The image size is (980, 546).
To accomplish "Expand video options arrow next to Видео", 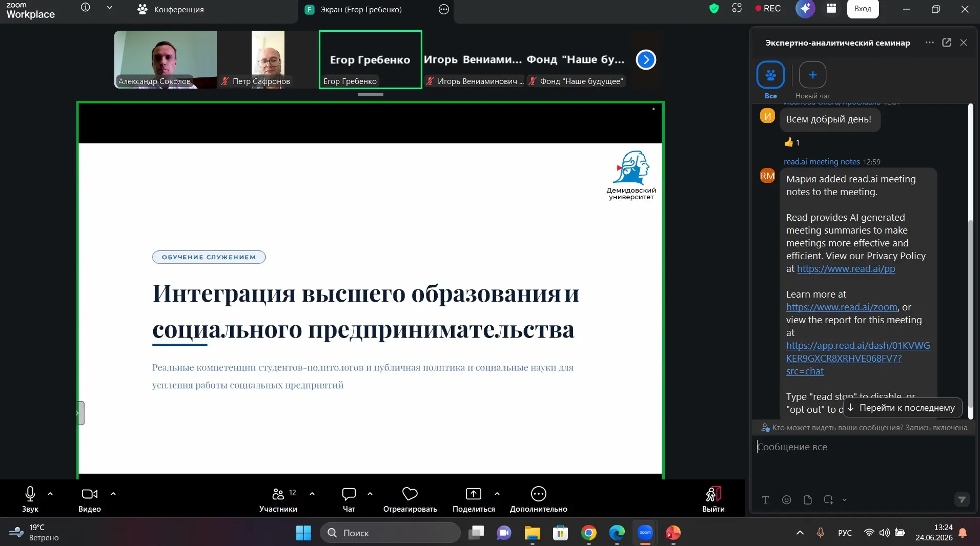I will click(x=113, y=494).
